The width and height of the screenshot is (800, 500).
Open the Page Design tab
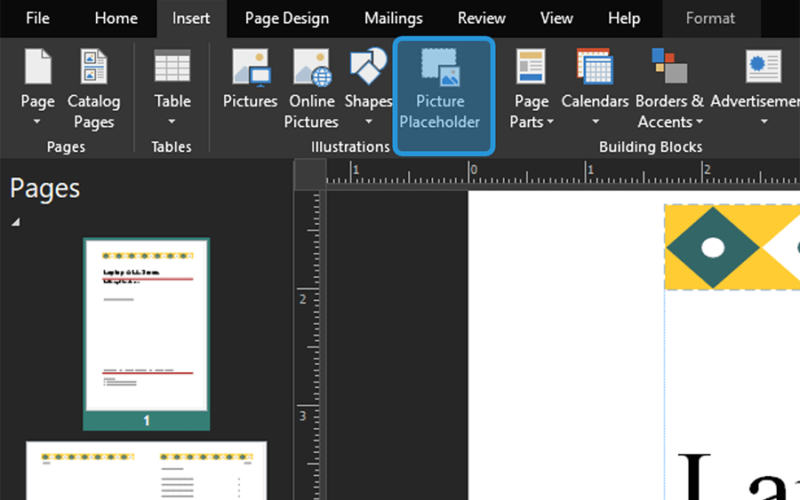[287, 18]
